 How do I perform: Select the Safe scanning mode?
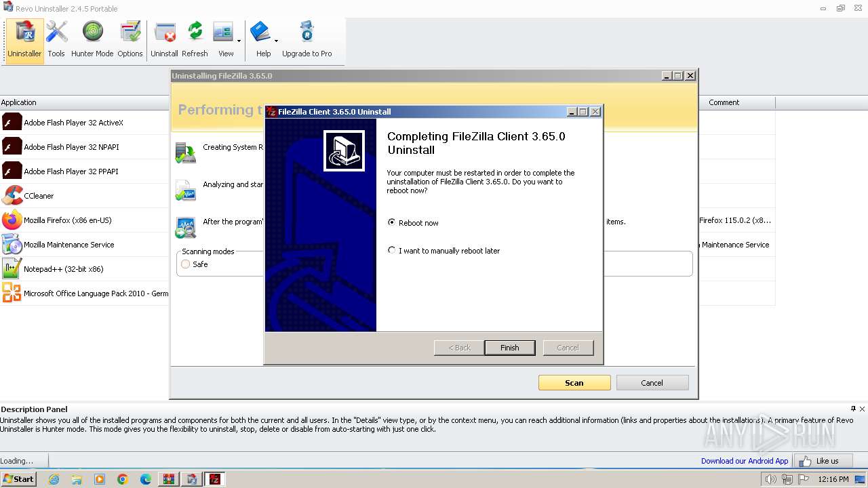click(x=194, y=264)
